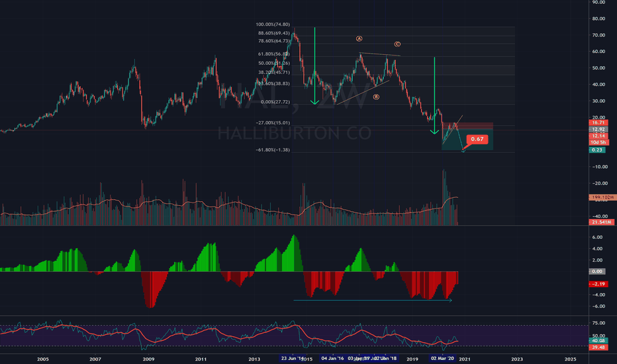Image resolution: width=617 pixels, height=364 pixels.
Task: Click the wave label A circle
Action: pyautogui.click(x=359, y=38)
